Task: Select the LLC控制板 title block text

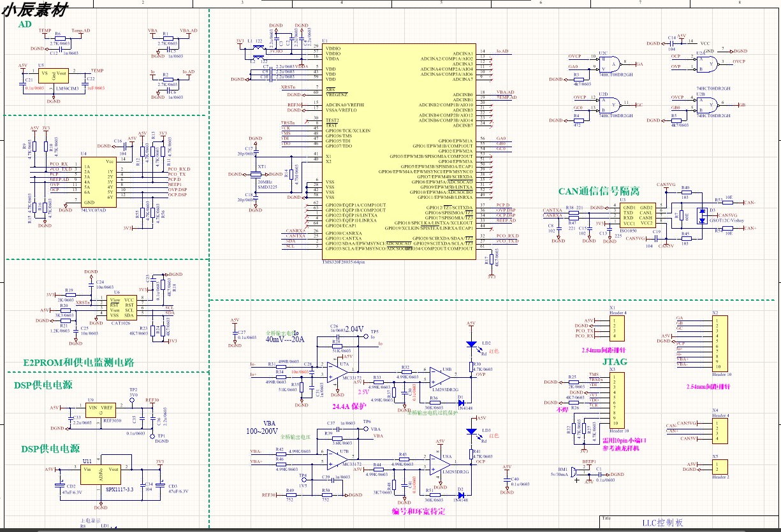Action: pos(663,522)
